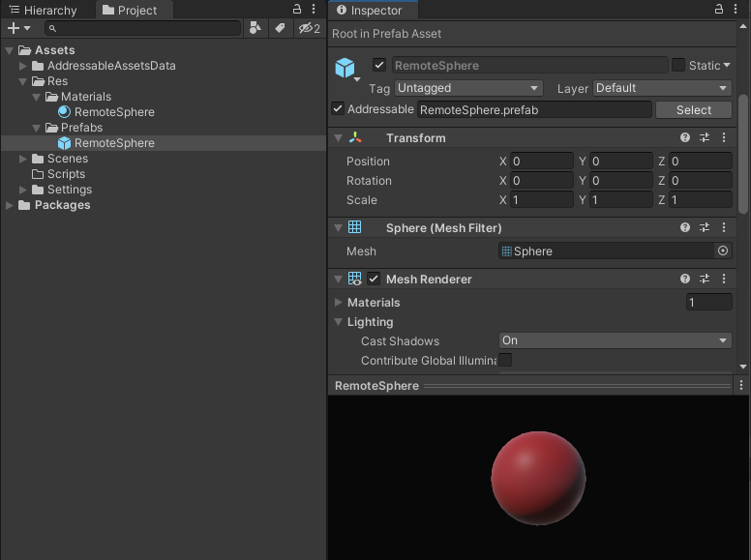Click the RemoteSphere name field

point(529,65)
